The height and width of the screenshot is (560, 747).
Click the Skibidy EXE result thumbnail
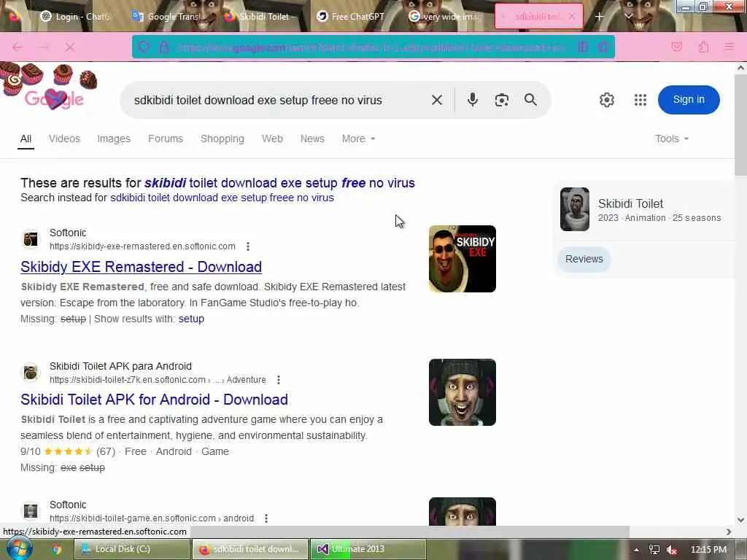pyautogui.click(x=462, y=259)
